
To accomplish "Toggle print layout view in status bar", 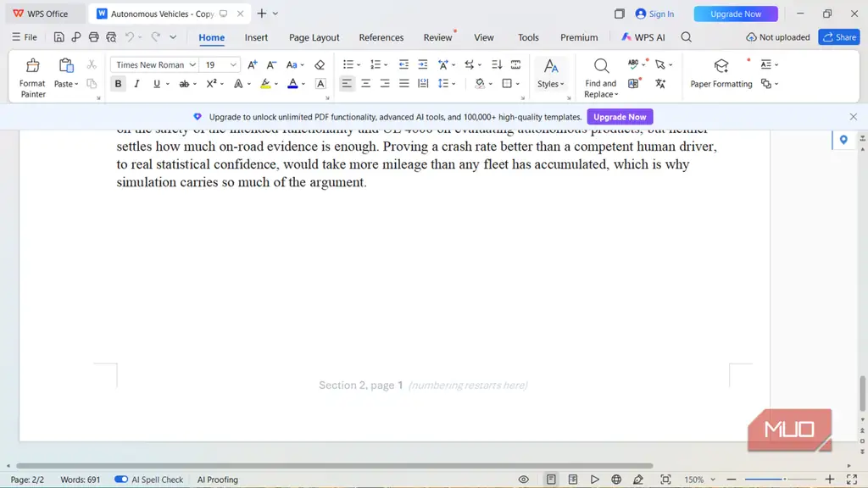I will pos(551,480).
